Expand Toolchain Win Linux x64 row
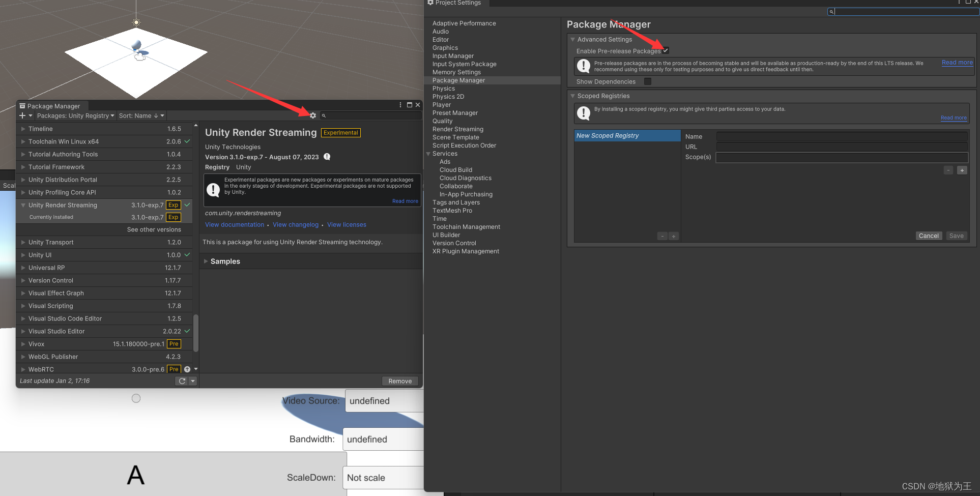 [23, 141]
